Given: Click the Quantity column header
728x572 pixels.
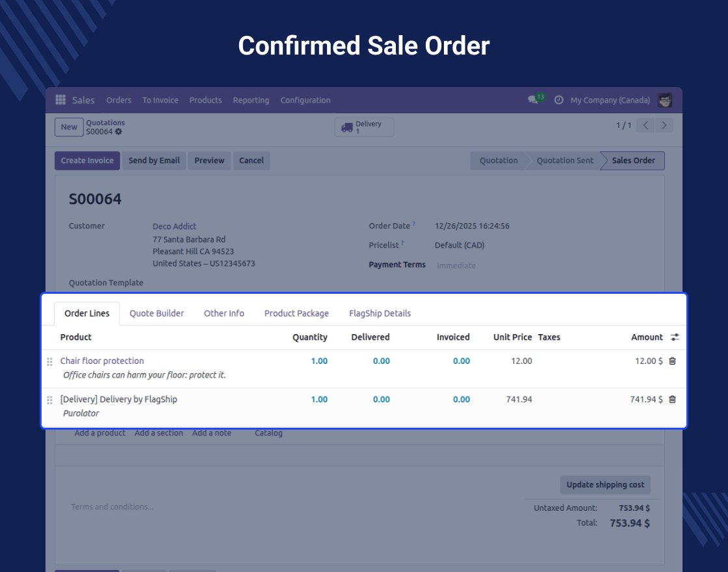Looking at the screenshot, I should pyautogui.click(x=309, y=337).
